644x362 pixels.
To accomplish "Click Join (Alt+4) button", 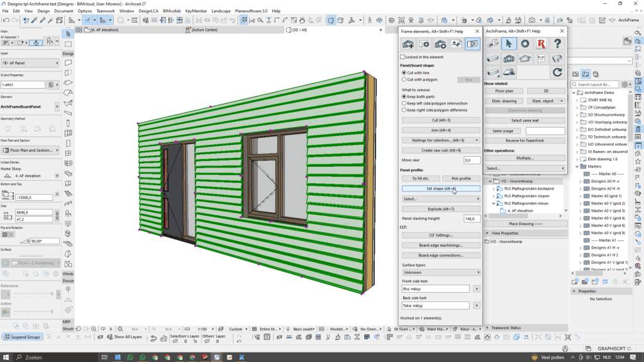I will pyautogui.click(x=441, y=130).
